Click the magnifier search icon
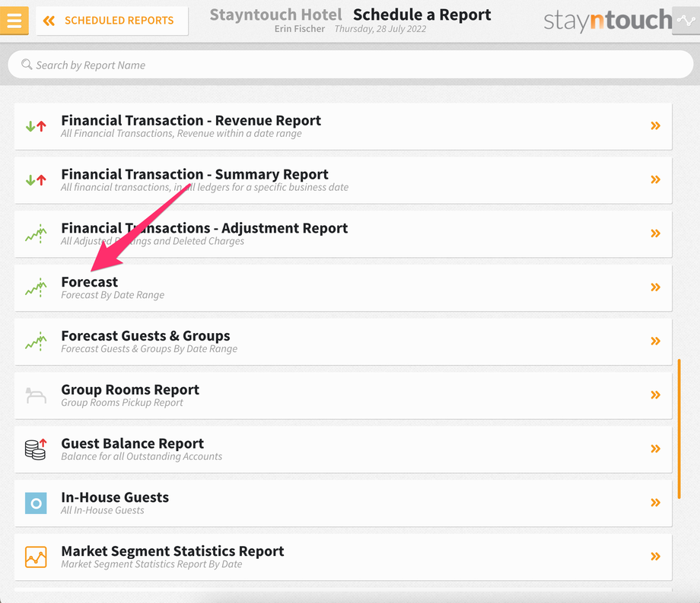Viewport: 700px width, 603px height. [x=27, y=64]
